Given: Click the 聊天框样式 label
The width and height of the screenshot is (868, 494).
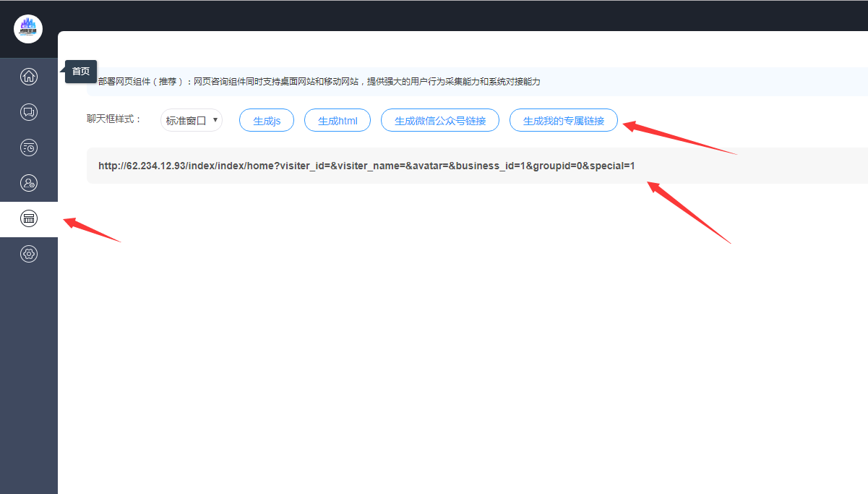Looking at the screenshot, I should tap(115, 119).
